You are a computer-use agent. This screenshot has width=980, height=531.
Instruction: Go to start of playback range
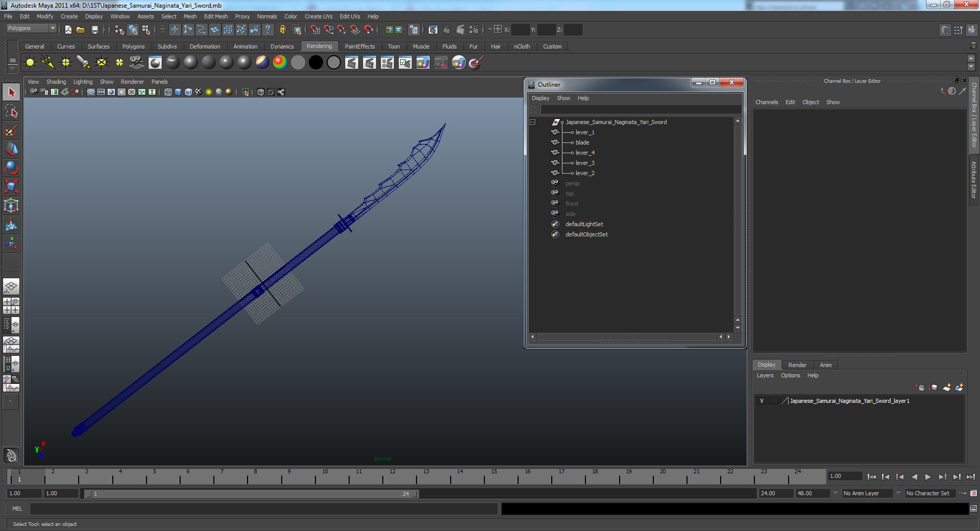coord(871,477)
